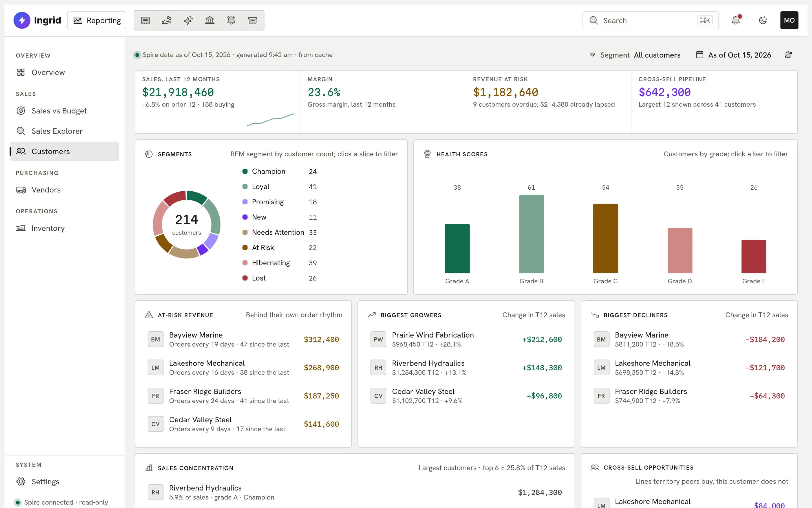Image resolution: width=812 pixels, height=508 pixels.
Task: Click Riverbend Hydraulics in Biggest Growers
Action: (x=466, y=367)
